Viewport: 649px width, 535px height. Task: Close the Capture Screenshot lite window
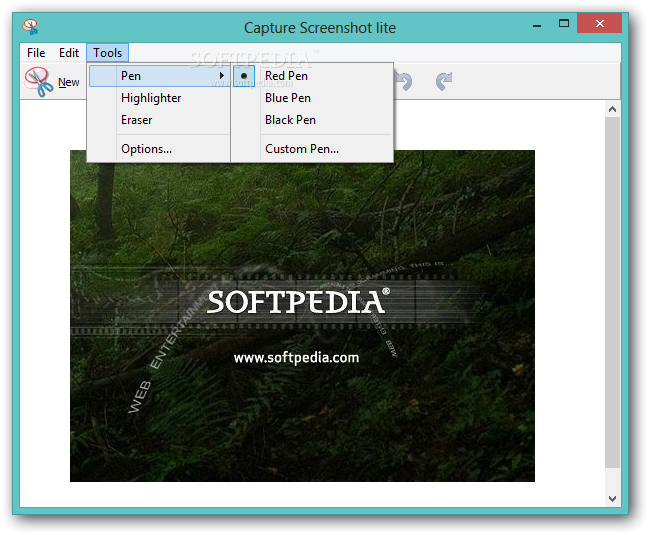(x=599, y=24)
